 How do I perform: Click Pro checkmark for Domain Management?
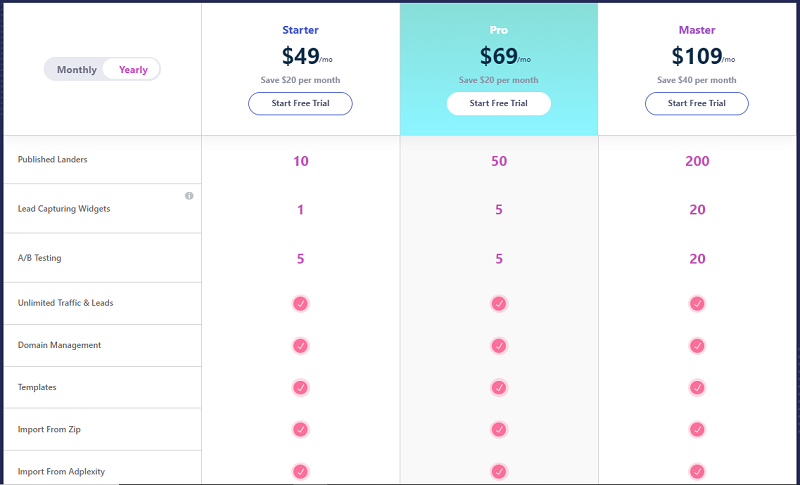tap(499, 346)
